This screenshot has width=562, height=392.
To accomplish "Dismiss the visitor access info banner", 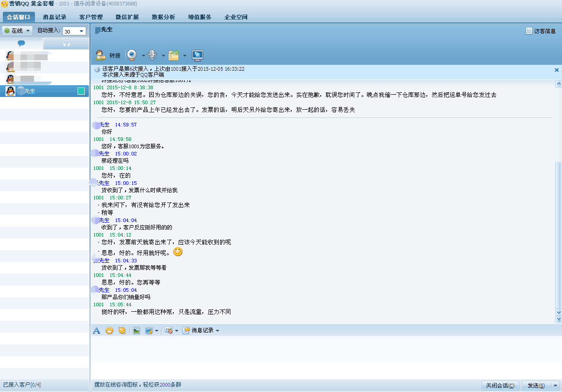I will (x=557, y=70).
